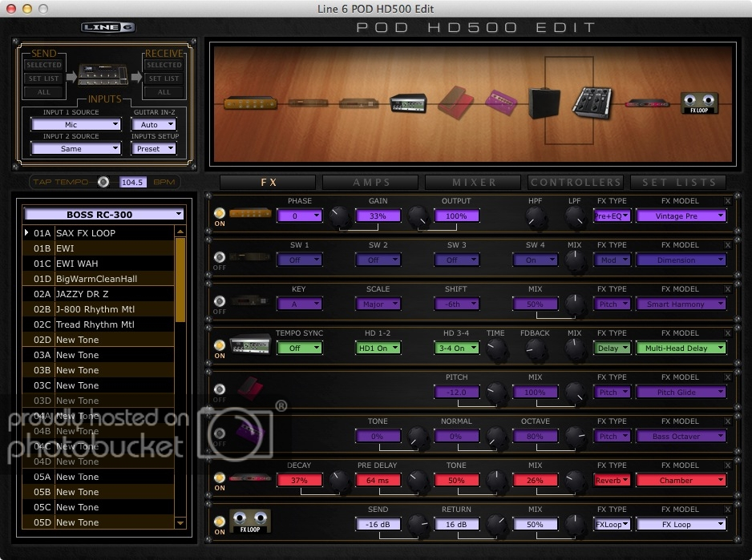The image size is (752, 560).
Task: Turn off the Vintage Pre effect
Action: (219, 213)
